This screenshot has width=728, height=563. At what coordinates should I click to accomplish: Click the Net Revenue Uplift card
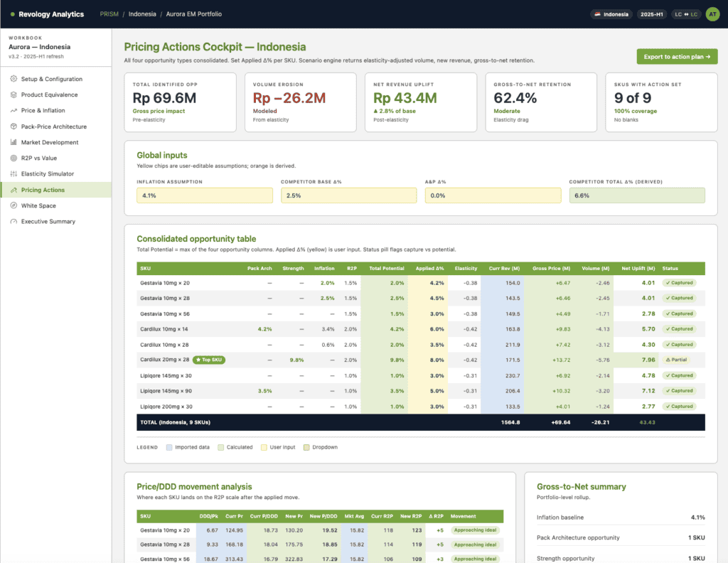421,102
